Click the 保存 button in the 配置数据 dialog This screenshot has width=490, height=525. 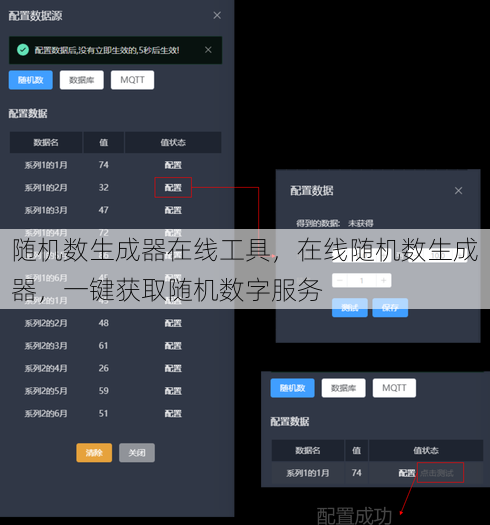coord(390,307)
